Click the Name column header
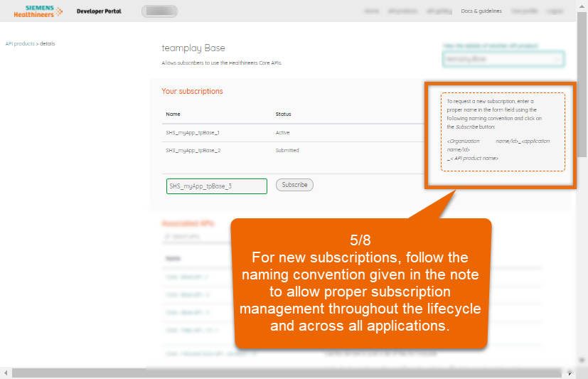The width and height of the screenshot is (588, 379). [x=173, y=114]
